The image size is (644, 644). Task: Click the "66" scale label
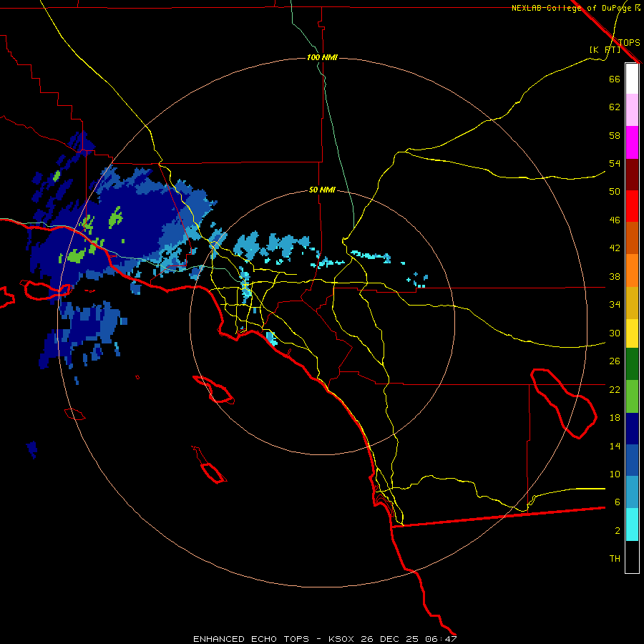tap(615, 79)
